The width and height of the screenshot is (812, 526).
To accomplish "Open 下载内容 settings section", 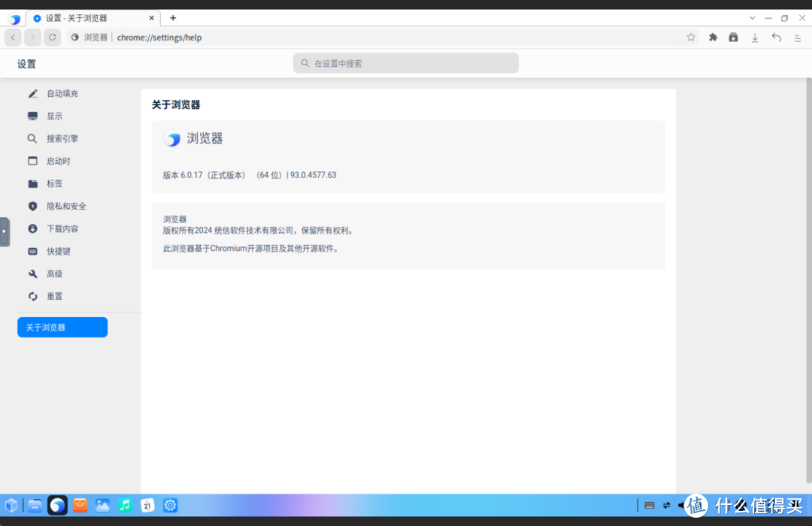I will (x=62, y=228).
